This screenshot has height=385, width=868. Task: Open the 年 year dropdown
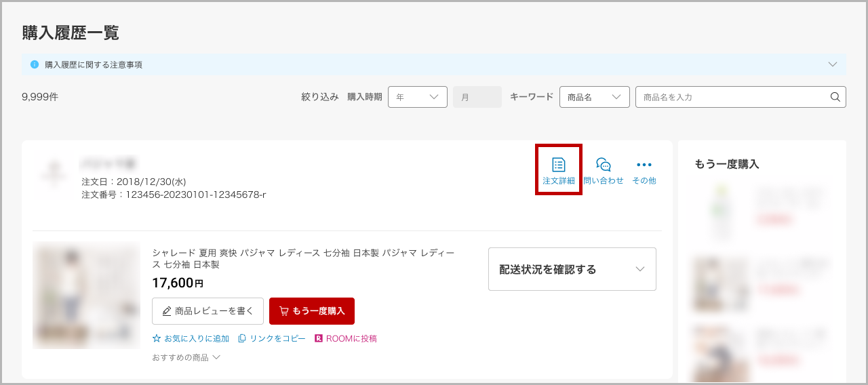(417, 97)
